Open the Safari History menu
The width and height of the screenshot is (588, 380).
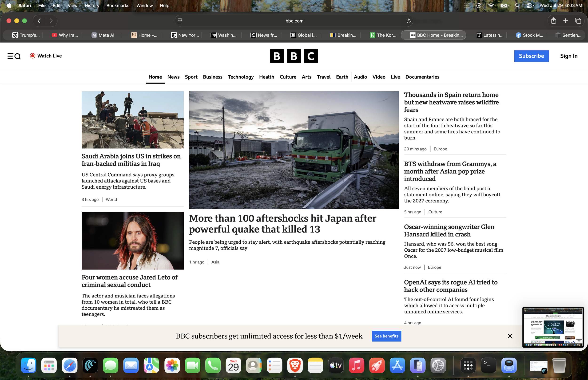(x=92, y=5)
